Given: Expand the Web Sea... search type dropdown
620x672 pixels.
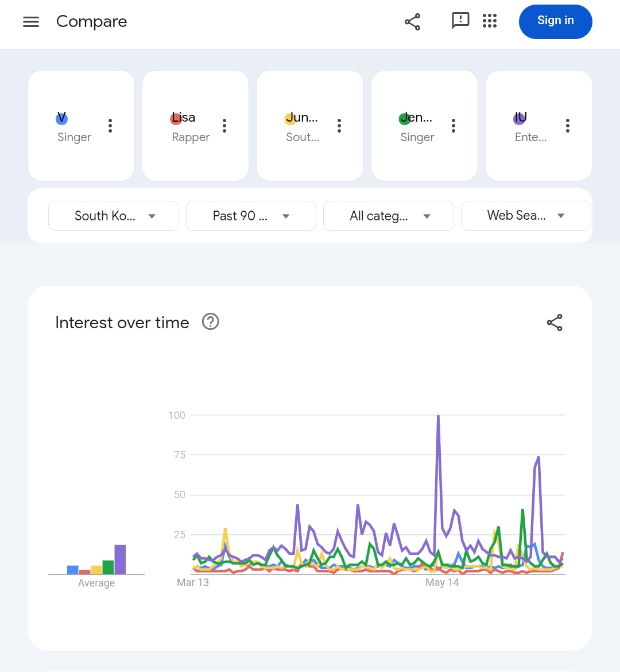Looking at the screenshot, I should 526,216.
